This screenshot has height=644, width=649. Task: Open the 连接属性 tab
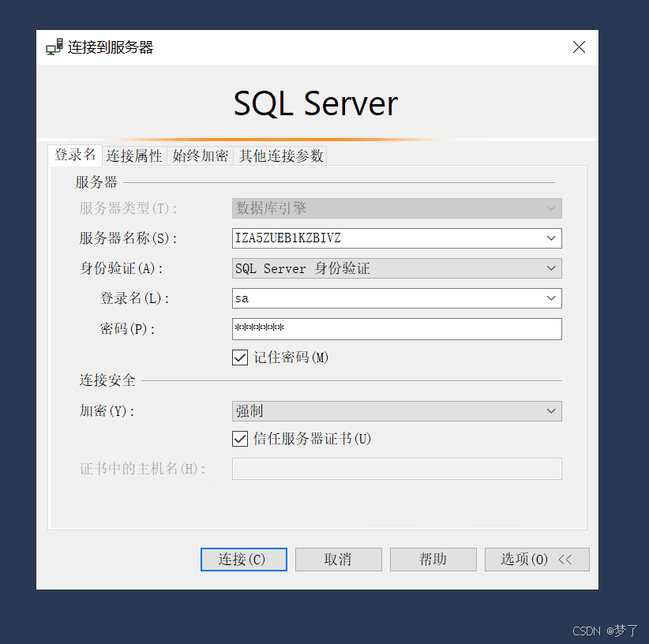(134, 156)
